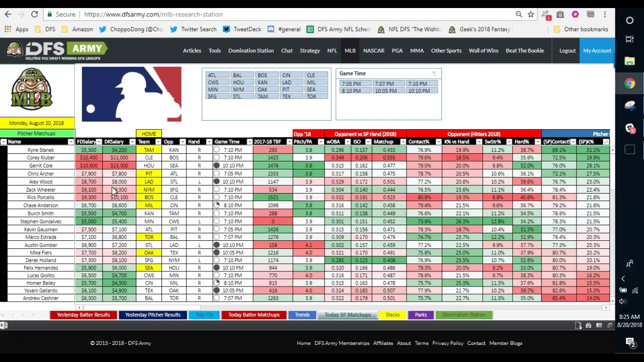Open Windows Task View icon

(629, 39)
